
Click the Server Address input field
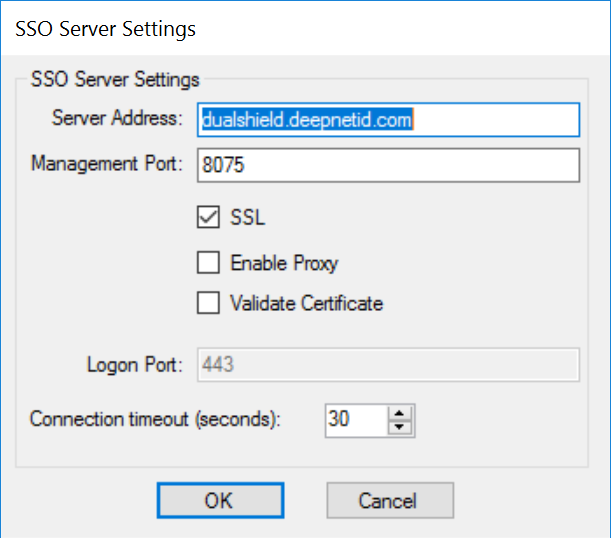pos(389,119)
